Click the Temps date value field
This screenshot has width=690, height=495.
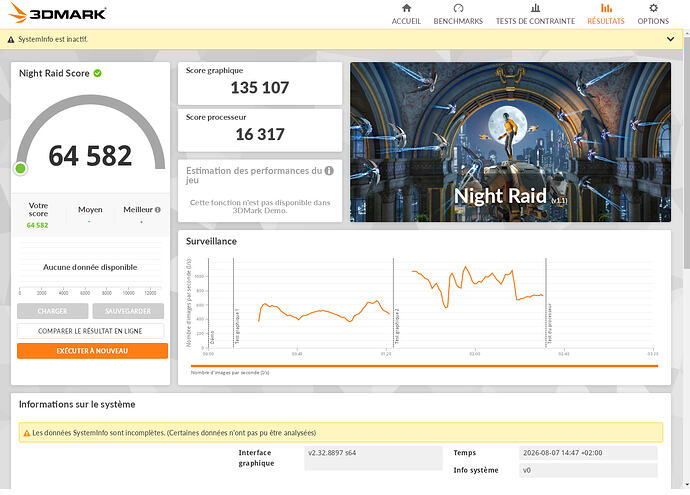(x=588, y=453)
